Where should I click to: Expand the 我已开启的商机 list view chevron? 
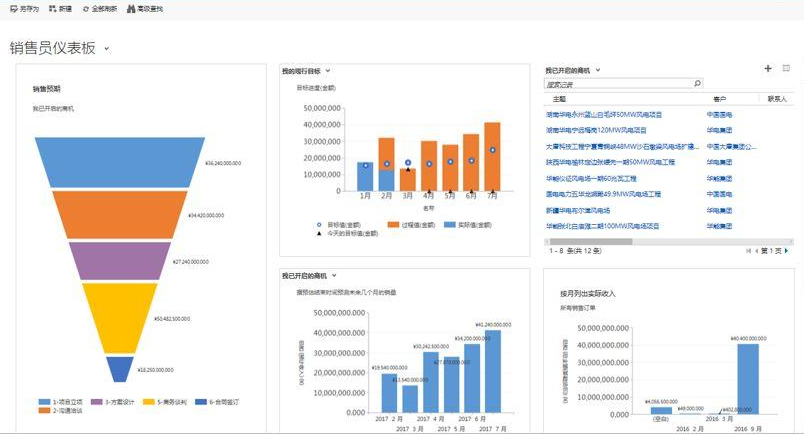[597, 70]
